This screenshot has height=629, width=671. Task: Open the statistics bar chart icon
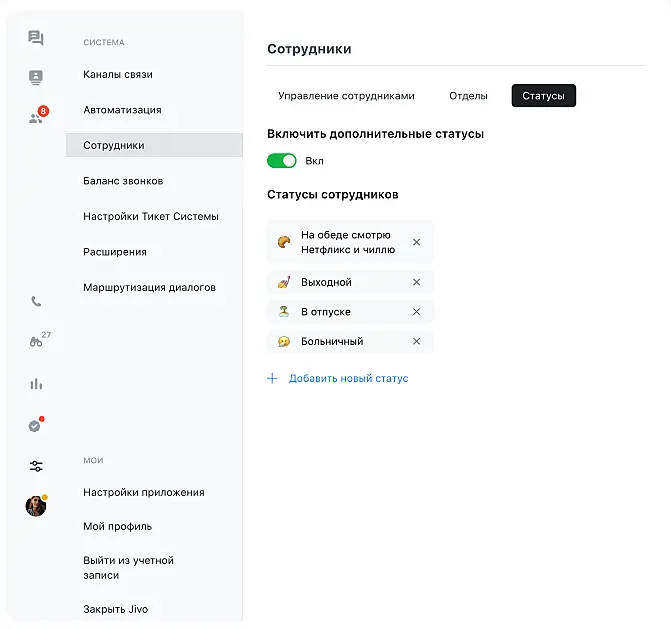click(x=36, y=383)
